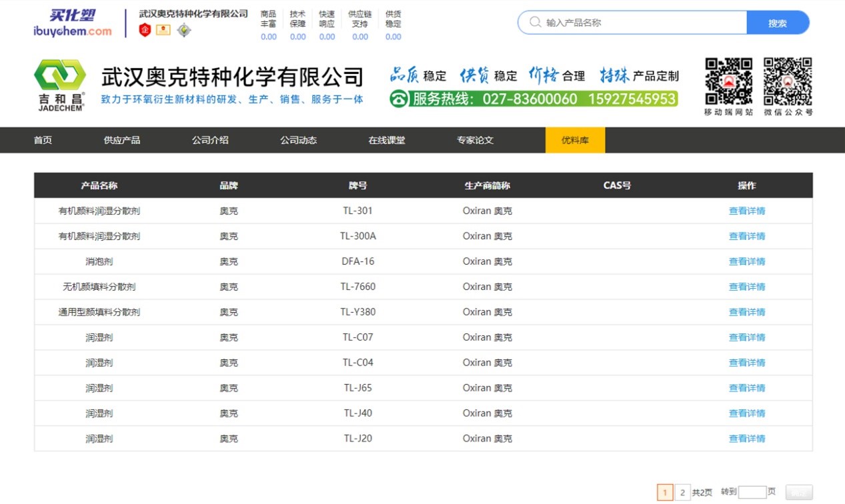Click the ibuychem.com site logo

pos(72,23)
